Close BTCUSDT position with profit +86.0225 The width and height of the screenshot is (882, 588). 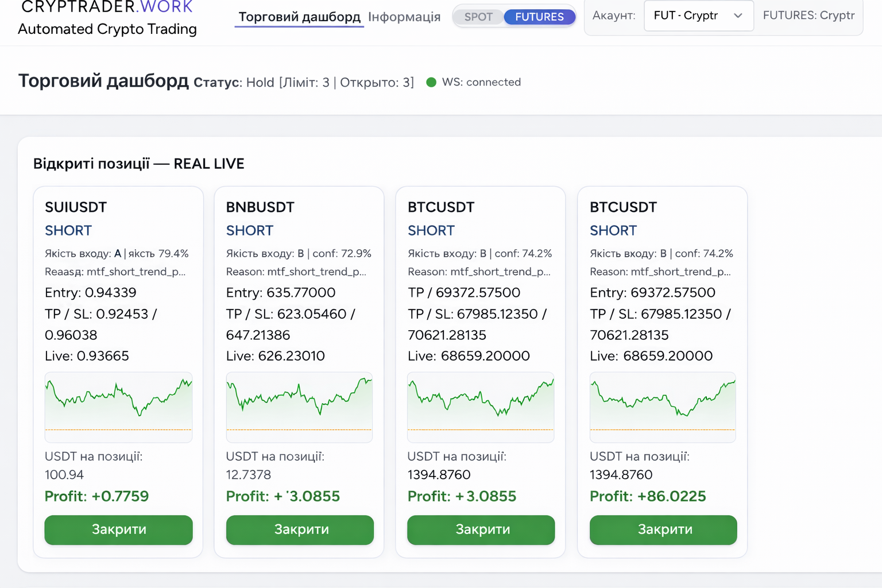(663, 529)
